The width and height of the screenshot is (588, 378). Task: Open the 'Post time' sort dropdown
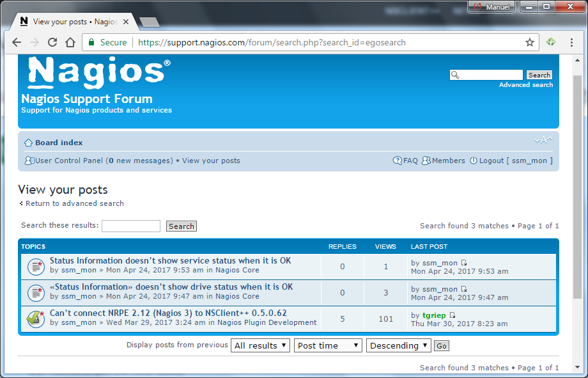pyautogui.click(x=328, y=345)
